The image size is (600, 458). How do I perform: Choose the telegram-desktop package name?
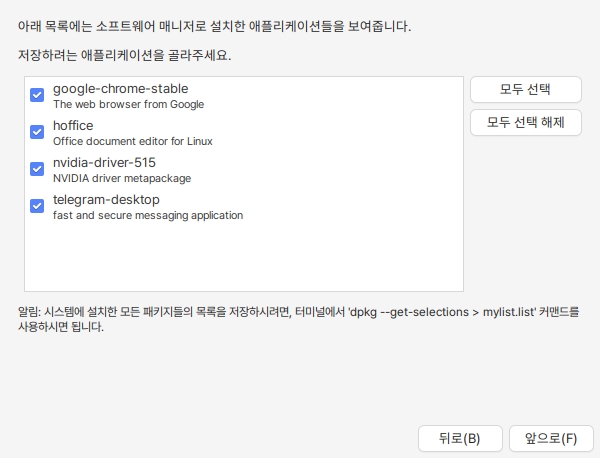[x=106, y=199]
